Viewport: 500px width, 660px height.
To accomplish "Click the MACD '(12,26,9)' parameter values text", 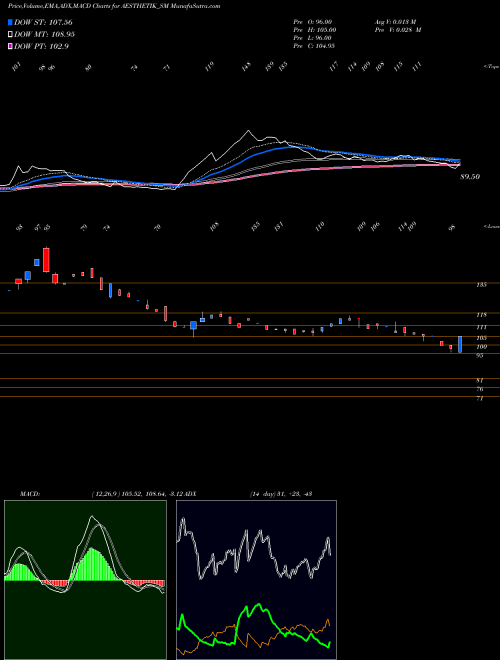I will pyautogui.click(x=137, y=493).
